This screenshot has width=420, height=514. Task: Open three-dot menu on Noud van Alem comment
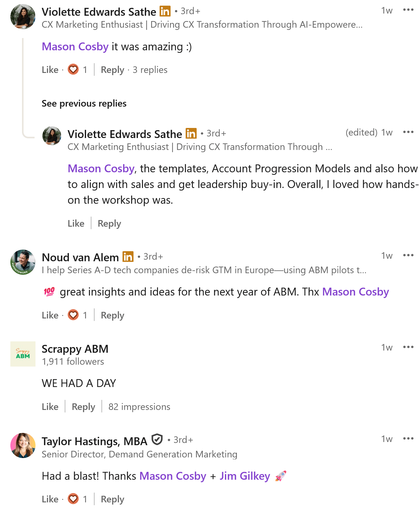tap(408, 255)
